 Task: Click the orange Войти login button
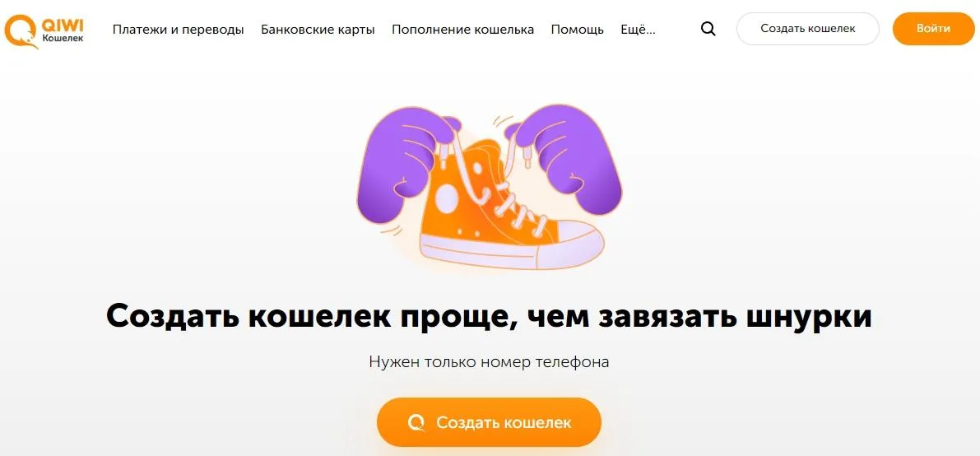point(933,29)
